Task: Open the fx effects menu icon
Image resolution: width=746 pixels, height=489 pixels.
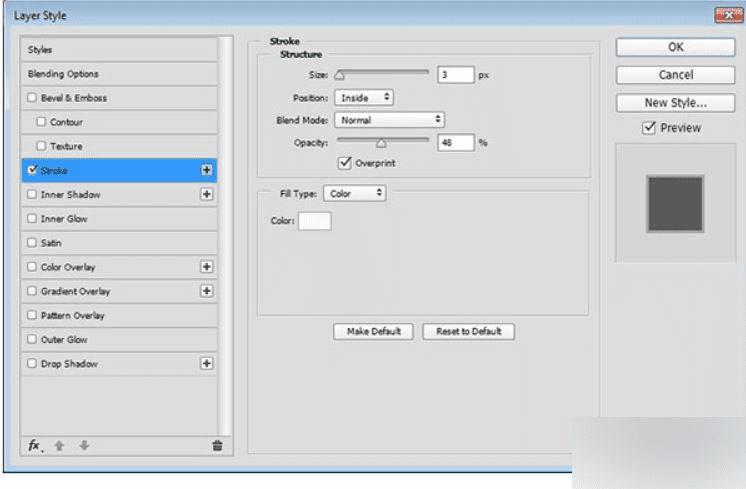Action: pyautogui.click(x=34, y=446)
